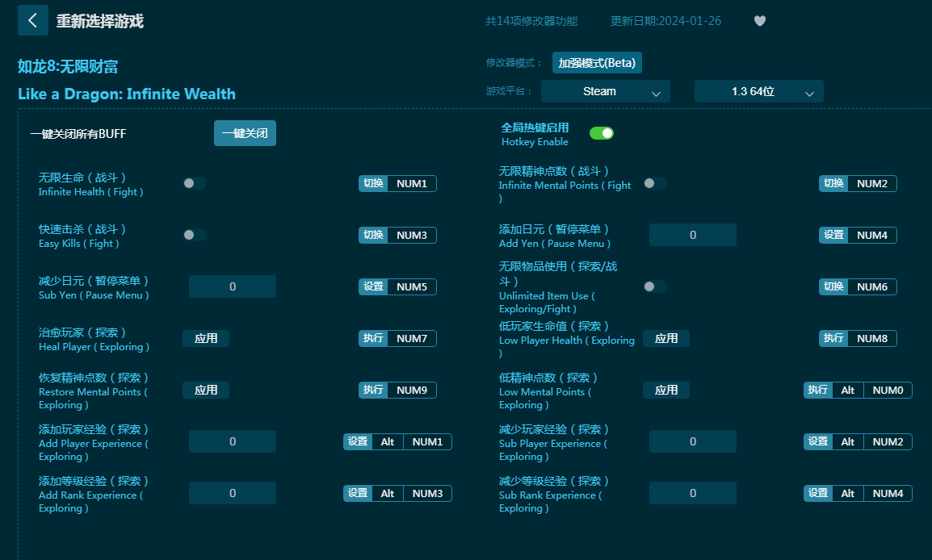Enable Infinite Mental Points toggle
932x560 pixels.
point(654,183)
